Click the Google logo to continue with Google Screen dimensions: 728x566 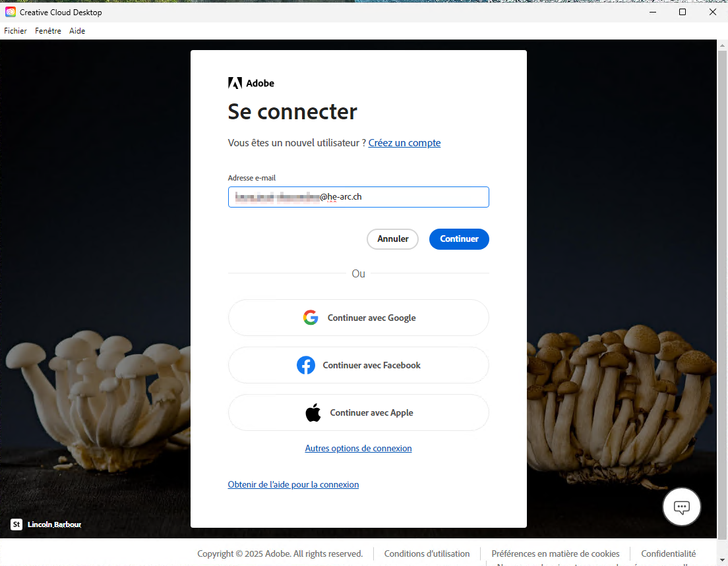(311, 318)
